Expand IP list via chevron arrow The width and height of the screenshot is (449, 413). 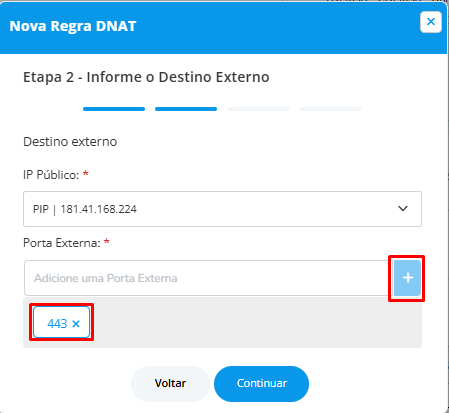tap(403, 209)
